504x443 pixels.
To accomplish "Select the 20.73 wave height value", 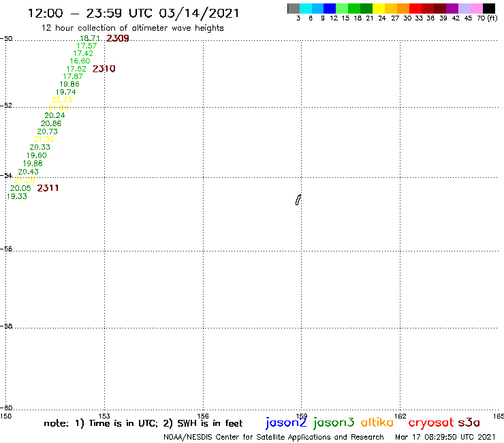I will coord(47,132).
